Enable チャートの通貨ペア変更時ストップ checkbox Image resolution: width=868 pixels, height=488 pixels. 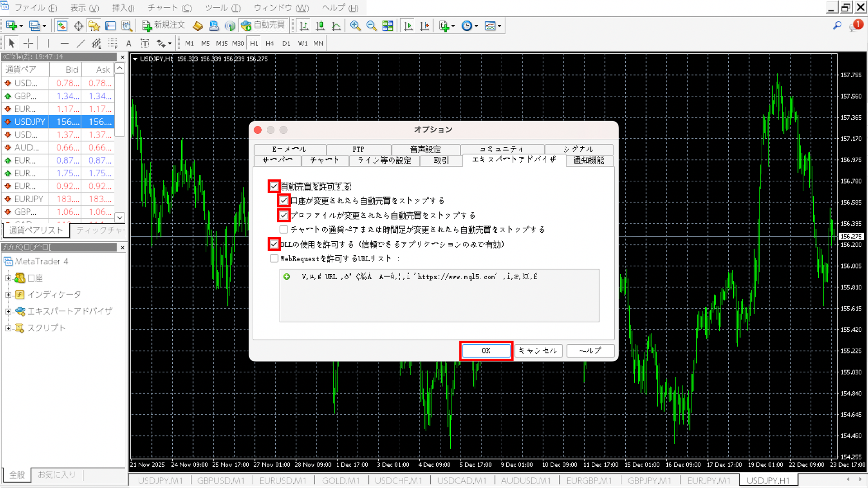coord(284,230)
